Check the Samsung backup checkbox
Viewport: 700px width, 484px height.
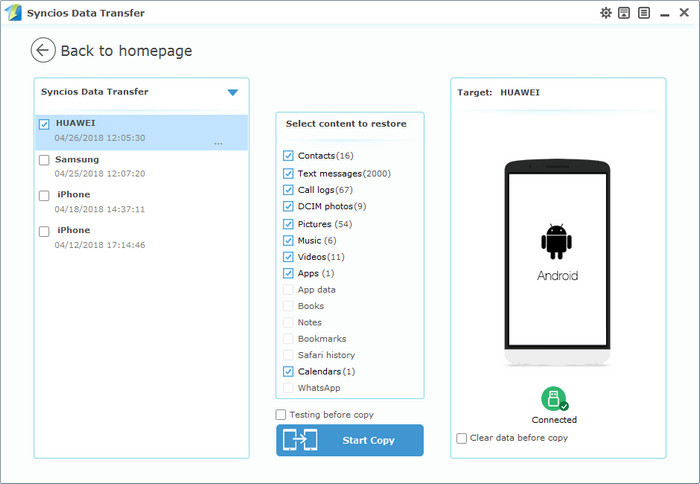(44, 160)
